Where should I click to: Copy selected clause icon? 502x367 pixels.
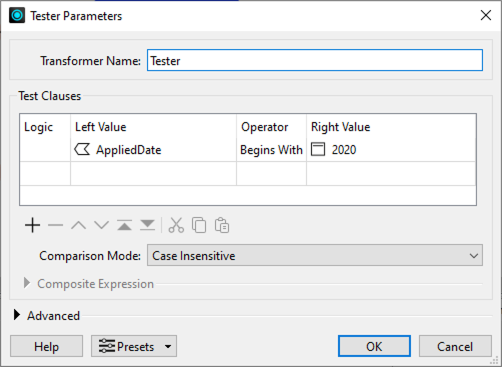199,225
